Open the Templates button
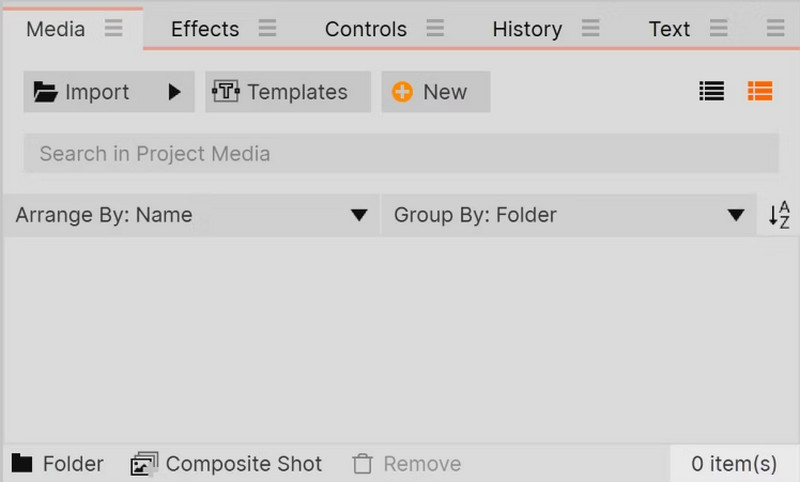The height and width of the screenshot is (482, 800). click(288, 92)
